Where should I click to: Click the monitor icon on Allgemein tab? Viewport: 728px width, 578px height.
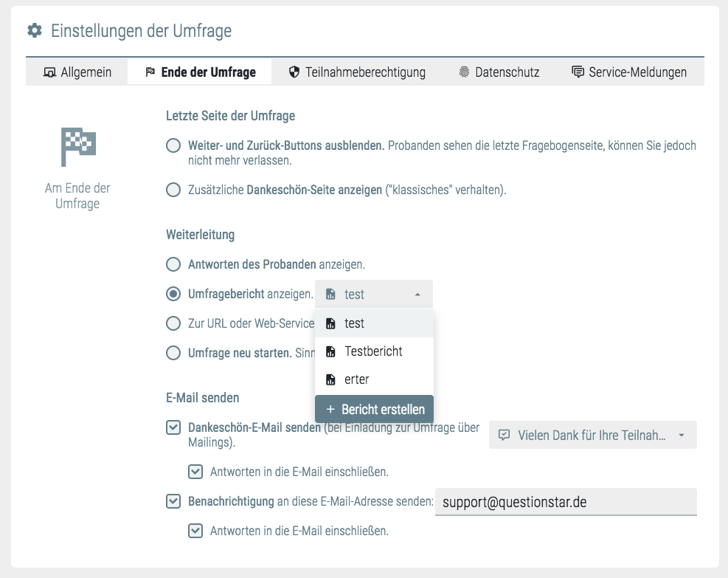pos(51,72)
